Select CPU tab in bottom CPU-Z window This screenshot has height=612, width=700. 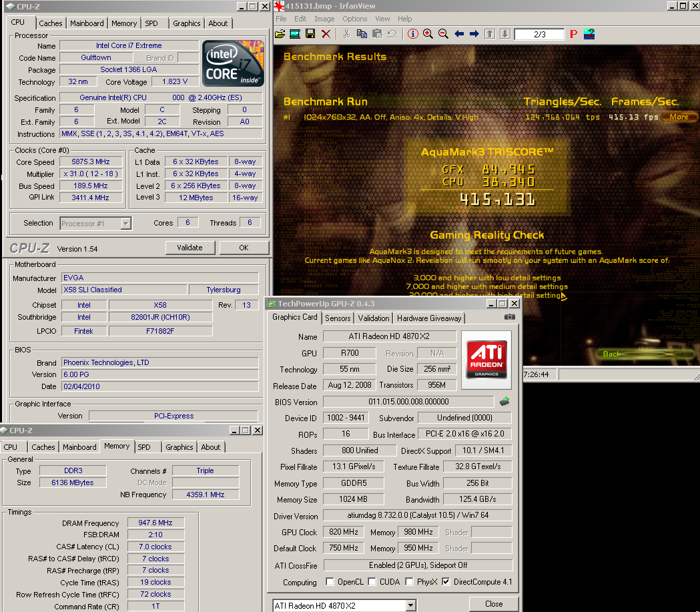(x=10, y=447)
